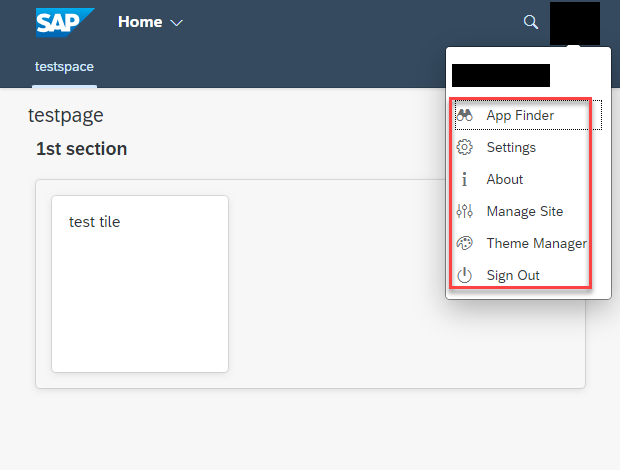Choose Sign Out menu entry
This screenshot has width=620, height=470.
(x=528, y=275)
